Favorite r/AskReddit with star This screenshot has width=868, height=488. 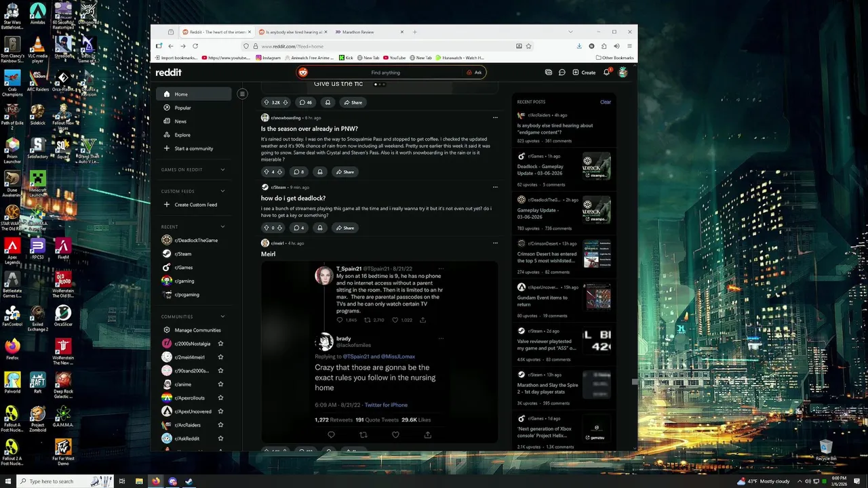coord(220,439)
